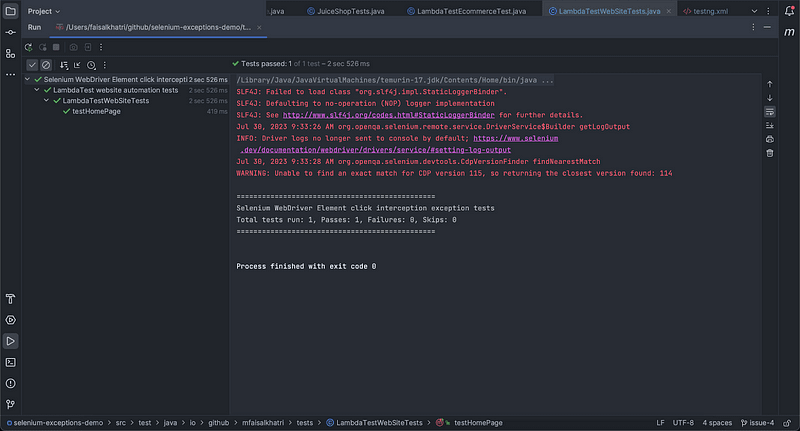The image size is (800, 431).
Task: Select LambdaTestWebSiteTests.java editor tab
Action: coord(609,11)
